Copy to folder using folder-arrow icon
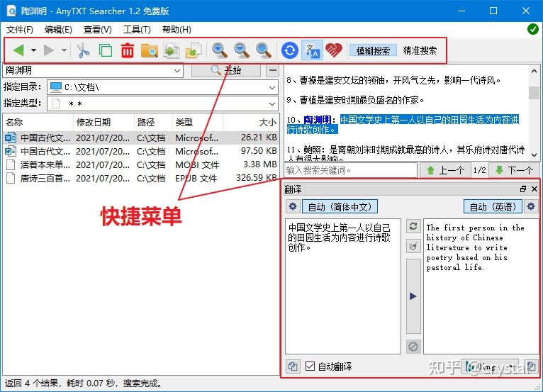 tap(194, 50)
